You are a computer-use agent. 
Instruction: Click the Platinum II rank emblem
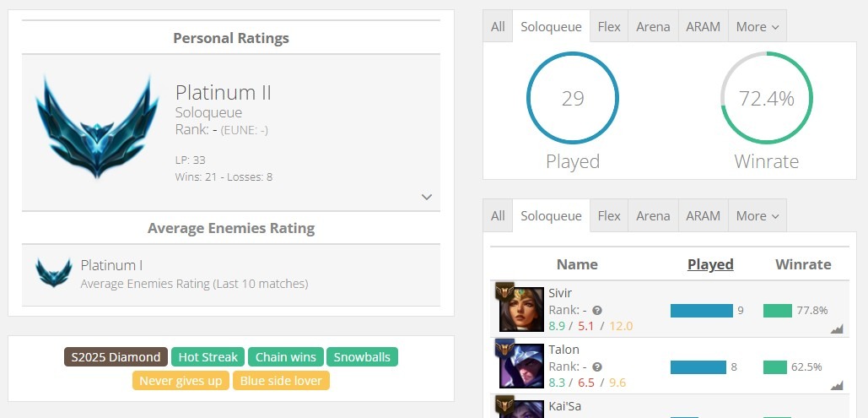(98, 128)
